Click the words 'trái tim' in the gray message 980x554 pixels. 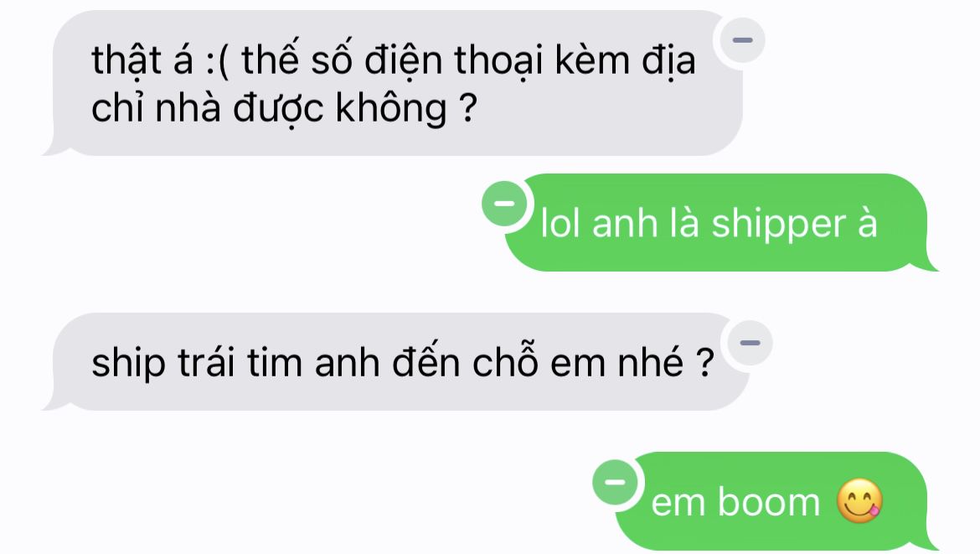coord(240,362)
